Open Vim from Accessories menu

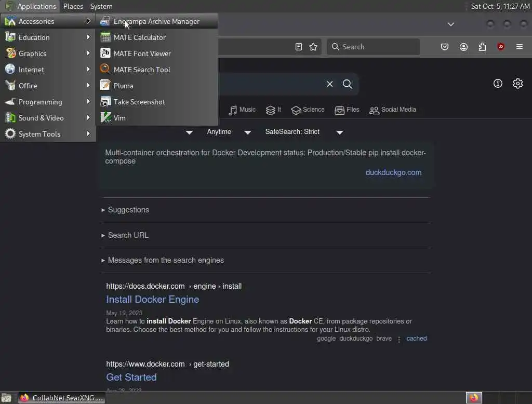point(157,118)
